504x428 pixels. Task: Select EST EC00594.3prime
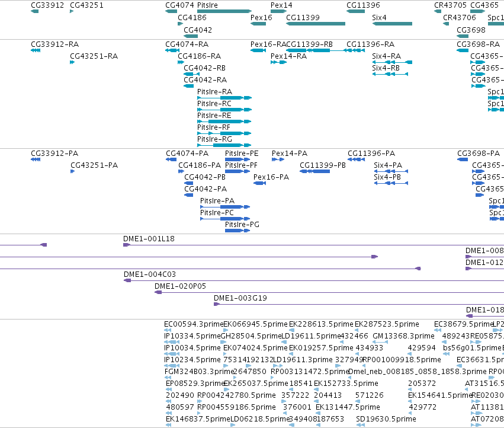168,330
